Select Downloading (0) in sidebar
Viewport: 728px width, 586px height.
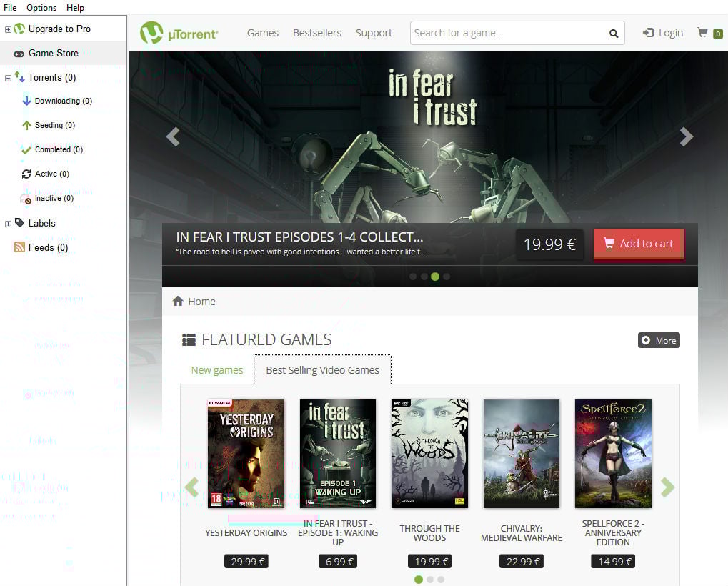click(64, 101)
